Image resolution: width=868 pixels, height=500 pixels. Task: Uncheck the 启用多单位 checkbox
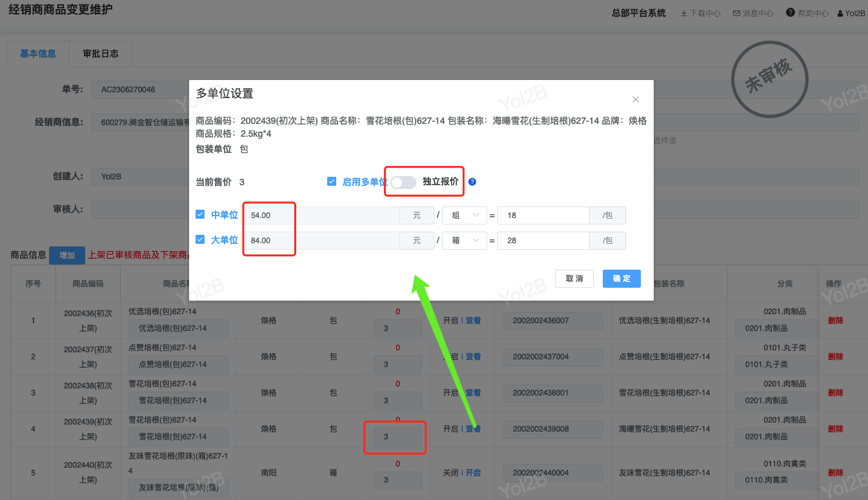[x=332, y=182]
